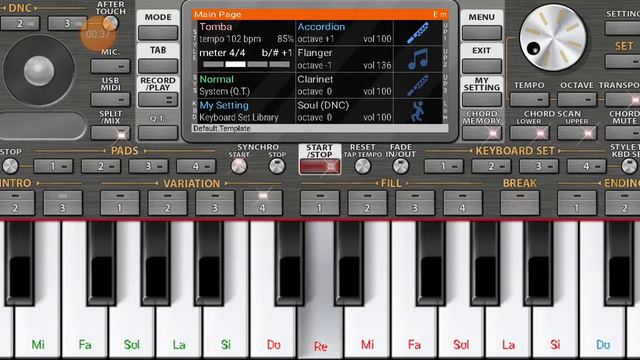This screenshot has height=360, width=640.
Task: Trigger Fill 3
Action: pos(415,203)
